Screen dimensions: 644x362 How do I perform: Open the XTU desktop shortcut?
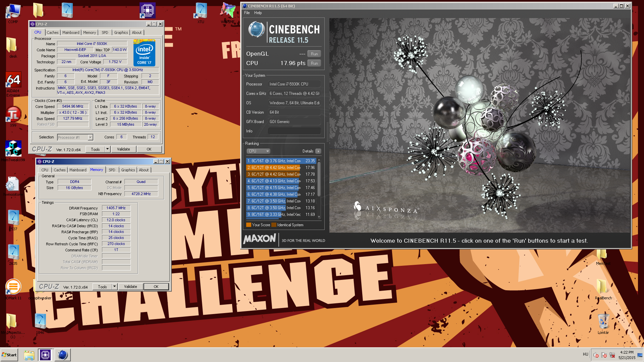coord(201,13)
